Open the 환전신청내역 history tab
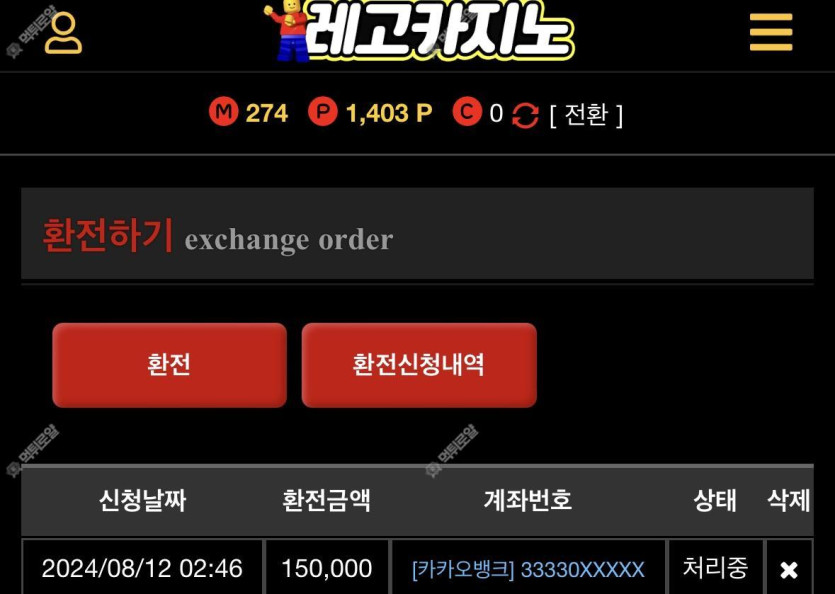835x594 pixels. point(419,365)
